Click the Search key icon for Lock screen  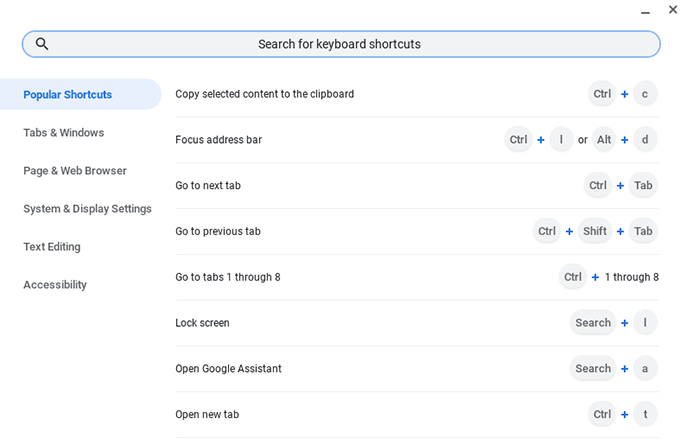click(x=593, y=323)
